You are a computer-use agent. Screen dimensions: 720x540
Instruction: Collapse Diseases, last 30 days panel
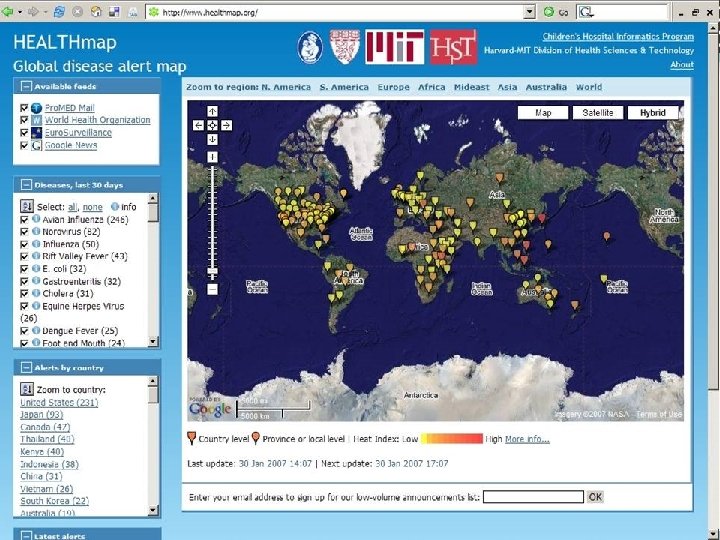pyautogui.click(x=27, y=185)
